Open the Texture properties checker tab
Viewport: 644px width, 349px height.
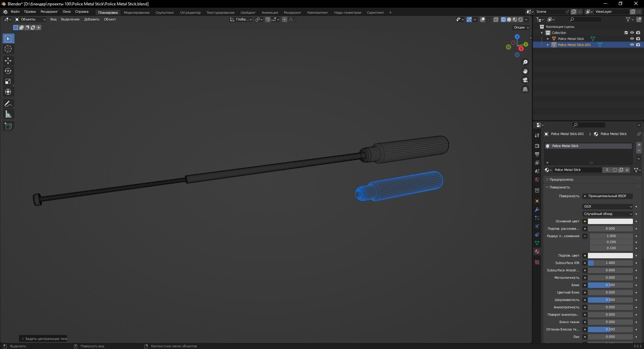pyautogui.click(x=537, y=262)
